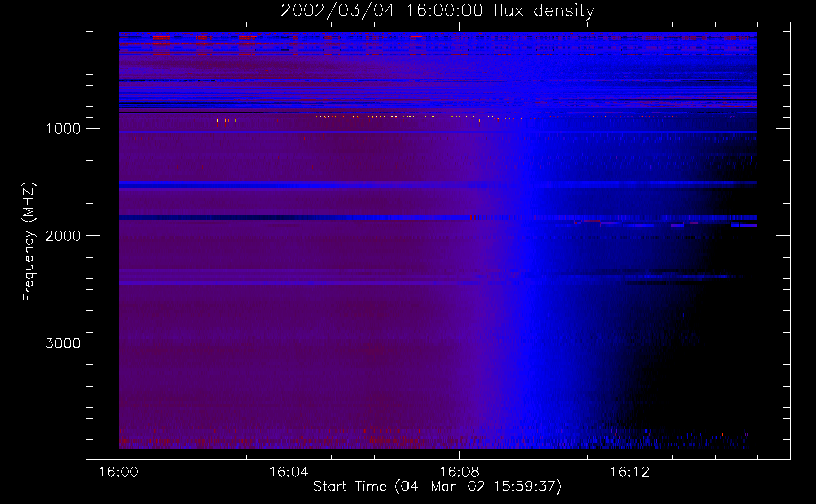Click the 1000 frequency tick label
The height and width of the screenshot is (504, 816).
63,129
